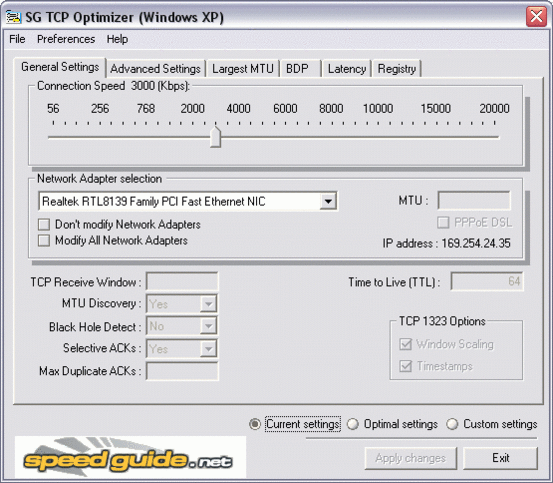The width and height of the screenshot is (553, 483).
Task: Click the SG TCP Optimizer title bar icon
Action: pos(14,17)
